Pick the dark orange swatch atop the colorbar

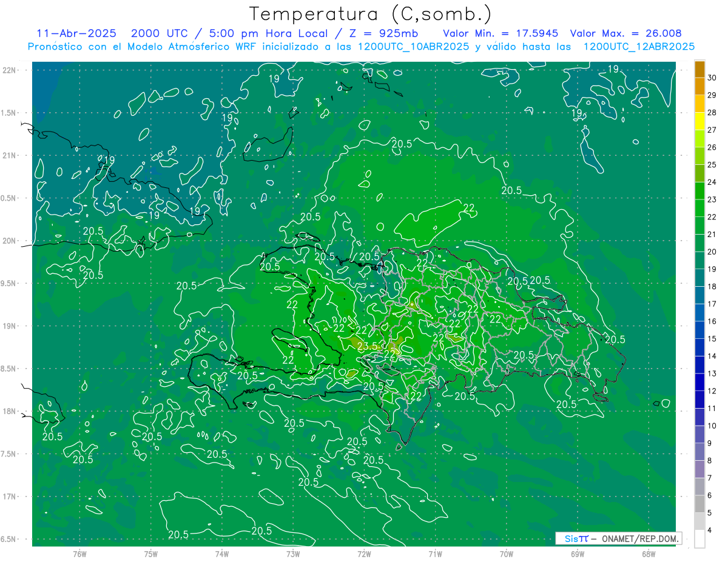pyautogui.click(x=699, y=69)
